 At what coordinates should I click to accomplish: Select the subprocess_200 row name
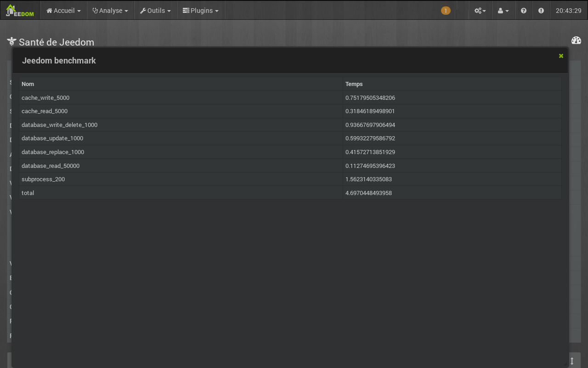(43, 179)
